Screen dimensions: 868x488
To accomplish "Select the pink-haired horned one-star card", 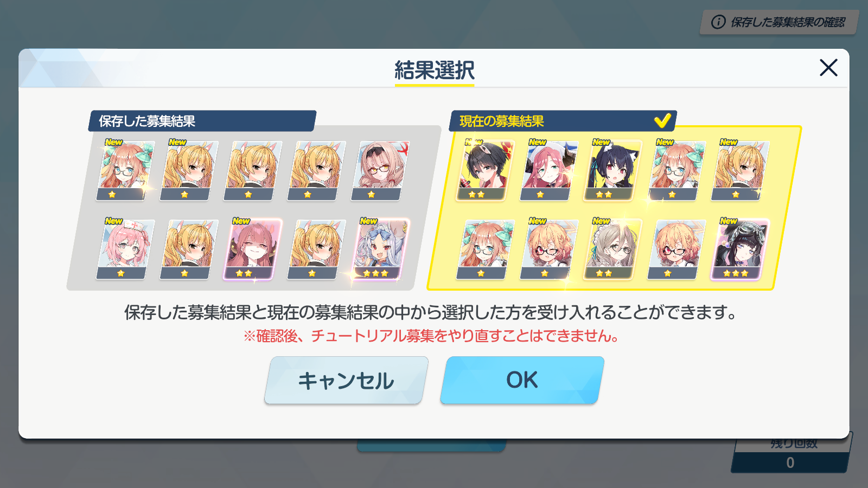I will [549, 171].
